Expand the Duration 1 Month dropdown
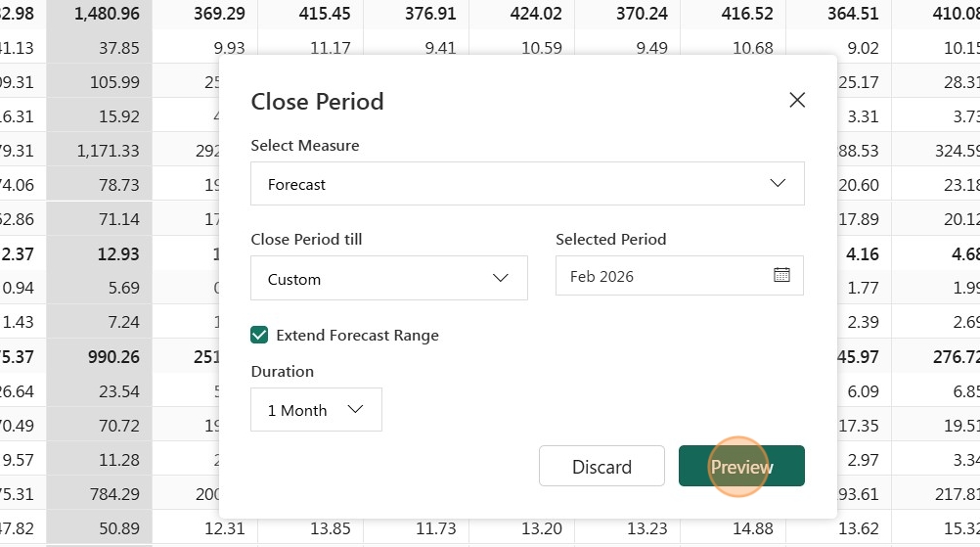Screen dimensions: 980x547 pyautogui.click(x=316, y=409)
